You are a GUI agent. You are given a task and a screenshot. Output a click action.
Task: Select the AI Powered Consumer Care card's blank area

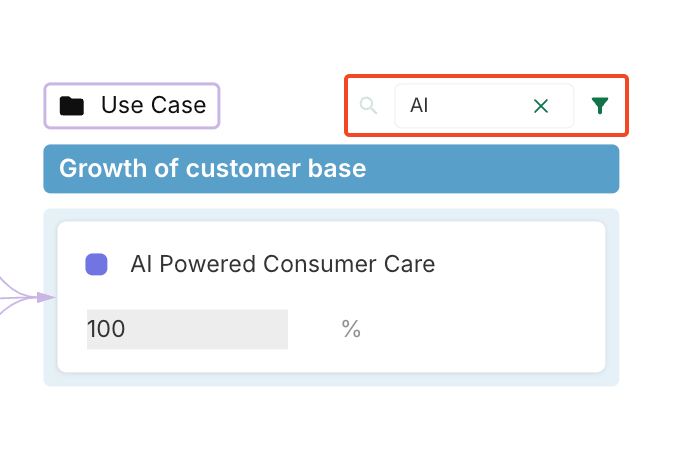click(x=480, y=330)
